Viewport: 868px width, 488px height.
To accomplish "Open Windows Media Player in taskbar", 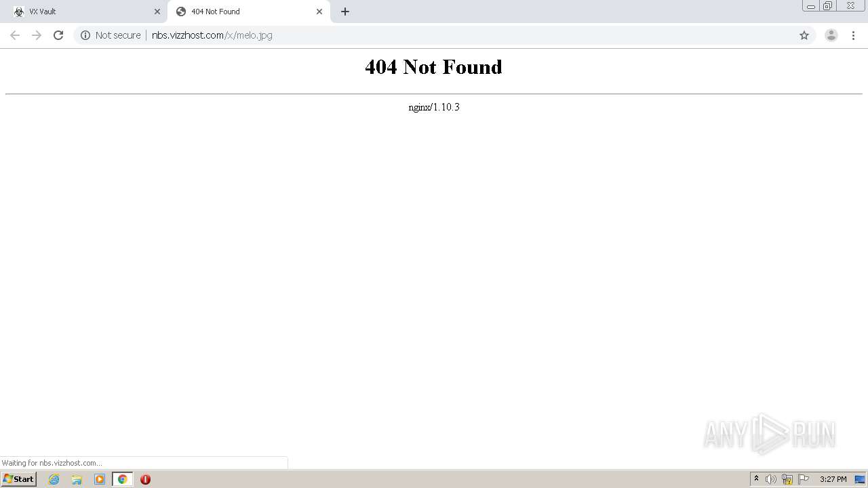I will (x=100, y=479).
